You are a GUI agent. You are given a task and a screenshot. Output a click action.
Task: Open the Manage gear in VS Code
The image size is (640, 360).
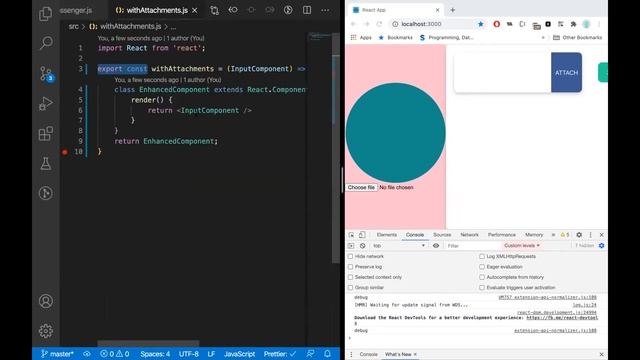point(46,331)
